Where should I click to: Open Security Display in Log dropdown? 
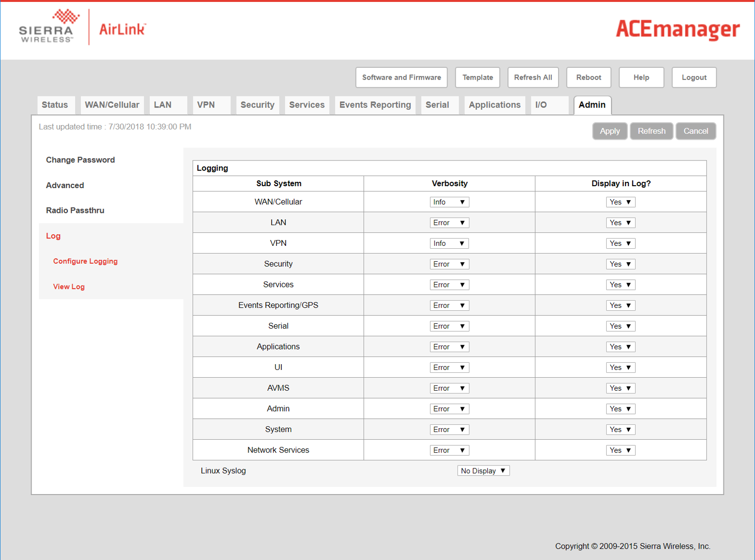pyautogui.click(x=620, y=264)
